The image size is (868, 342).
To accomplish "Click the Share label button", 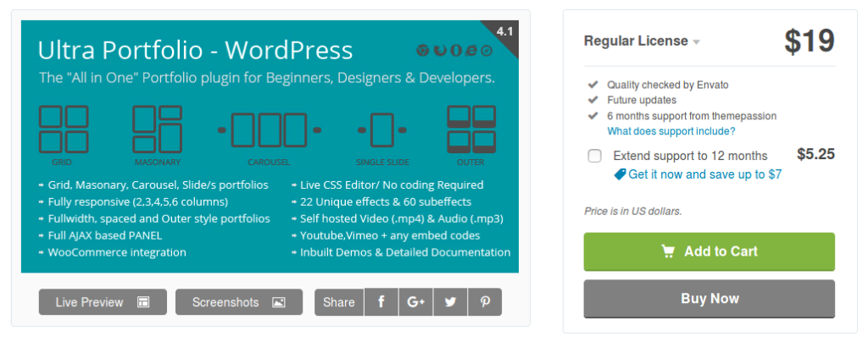I will coord(339,302).
